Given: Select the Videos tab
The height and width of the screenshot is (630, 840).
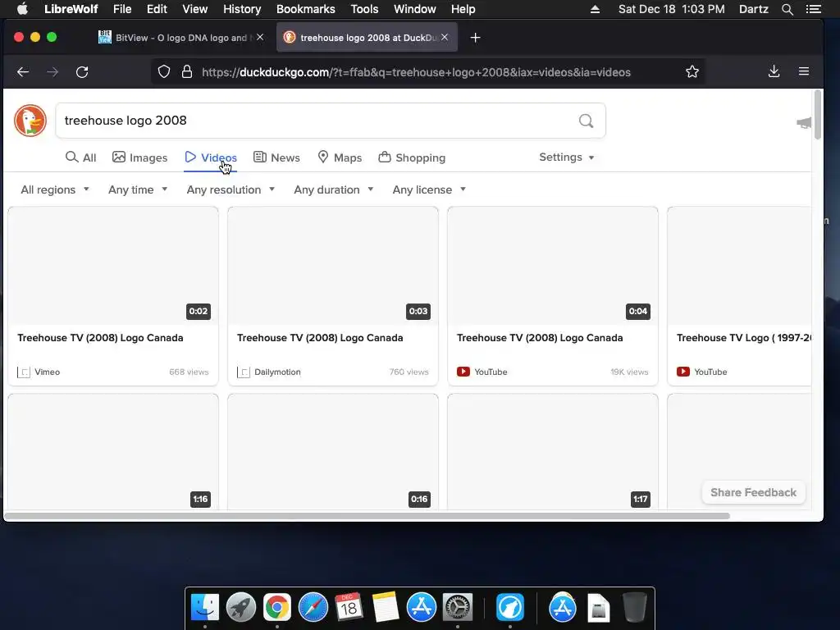Looking at the screenshot, I should [211, 157].
